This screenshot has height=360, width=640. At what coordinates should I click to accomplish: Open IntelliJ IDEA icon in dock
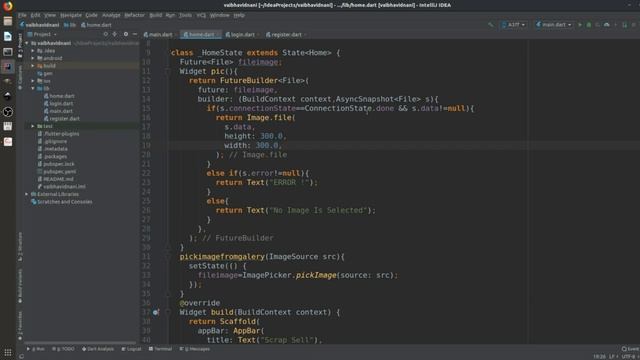(x=8, y=67)
